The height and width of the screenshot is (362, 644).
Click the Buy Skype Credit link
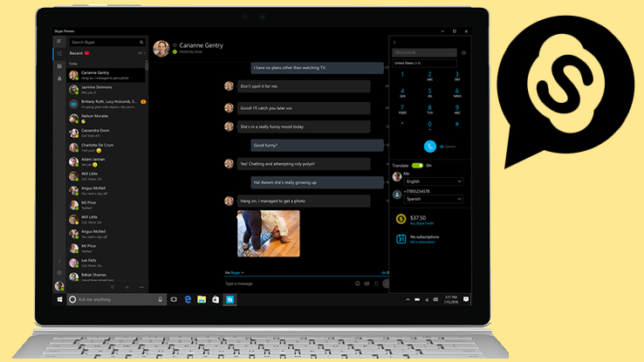click(x=421, y=223)
